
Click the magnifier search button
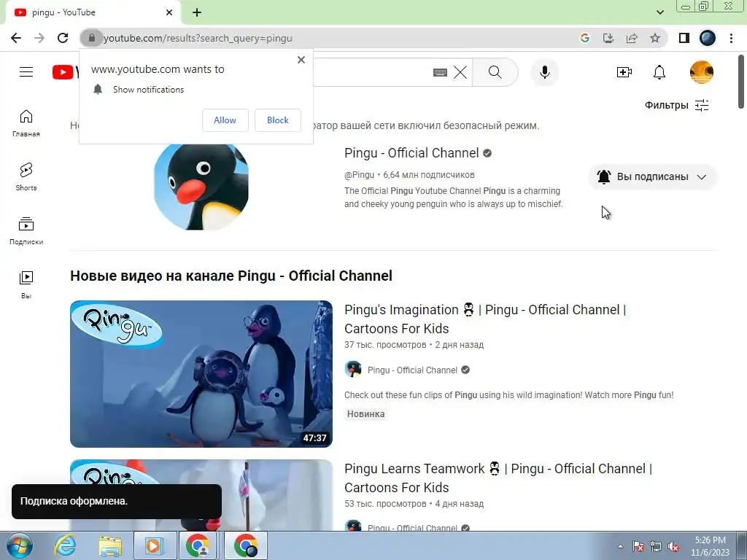pyautogui.click(x=495, y=72)
